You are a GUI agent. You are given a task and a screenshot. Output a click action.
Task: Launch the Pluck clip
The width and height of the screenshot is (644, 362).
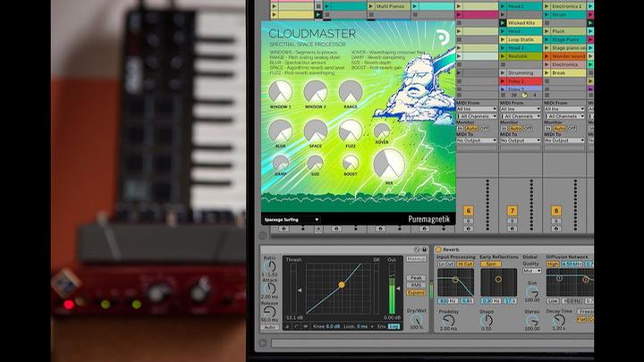point(547,31)
